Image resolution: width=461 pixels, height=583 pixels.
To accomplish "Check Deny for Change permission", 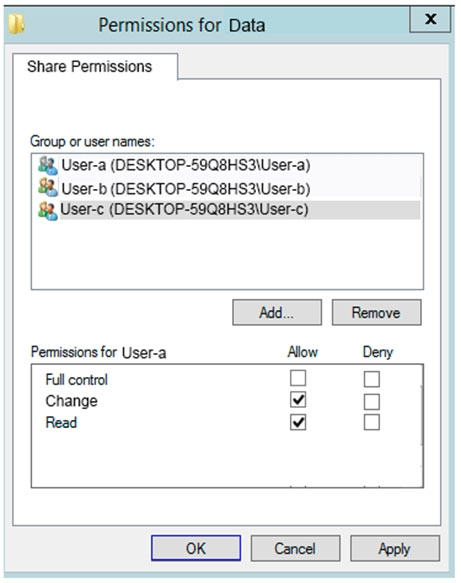I will point(372,402).
